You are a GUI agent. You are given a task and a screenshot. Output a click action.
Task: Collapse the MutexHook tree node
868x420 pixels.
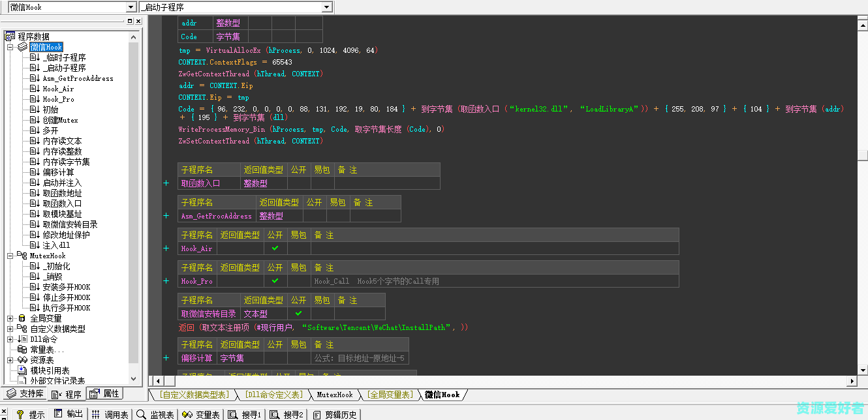click(10, 256)
